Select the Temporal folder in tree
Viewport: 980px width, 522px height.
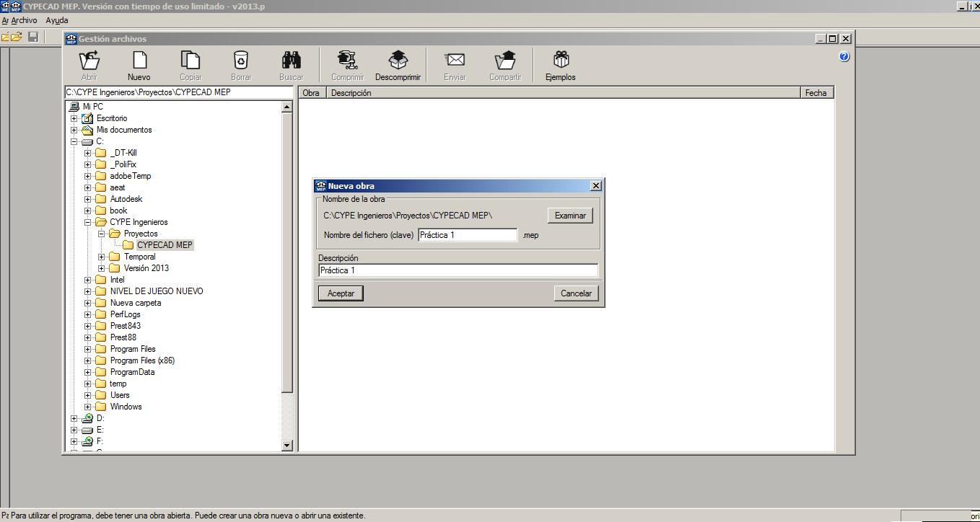[x=139, y=257]
